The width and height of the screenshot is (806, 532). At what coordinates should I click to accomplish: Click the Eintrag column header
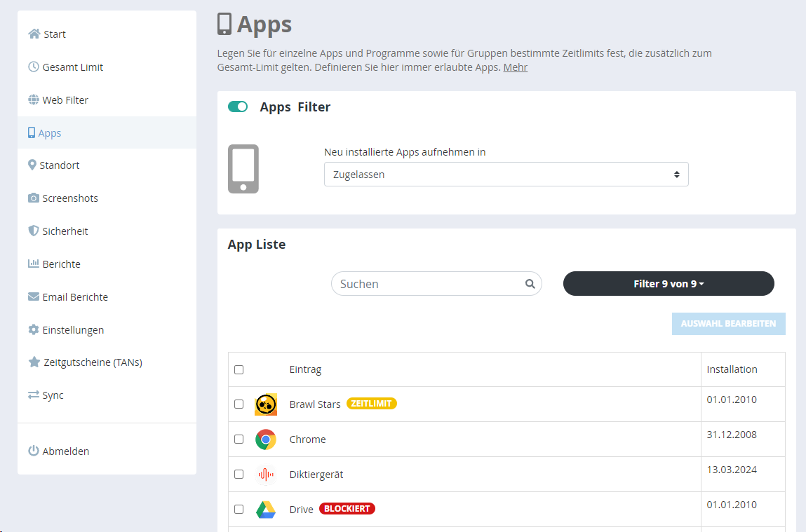tap(305, 369)
